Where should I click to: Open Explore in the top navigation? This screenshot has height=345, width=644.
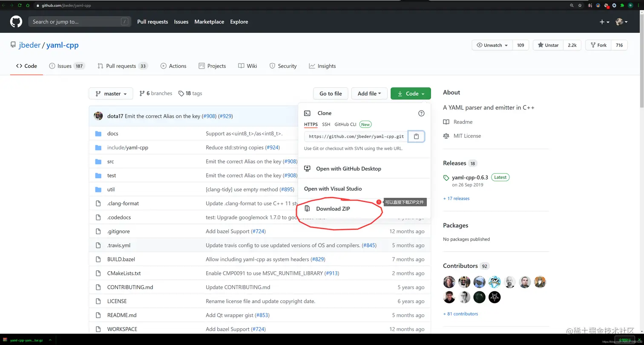(x=239, y=22)
